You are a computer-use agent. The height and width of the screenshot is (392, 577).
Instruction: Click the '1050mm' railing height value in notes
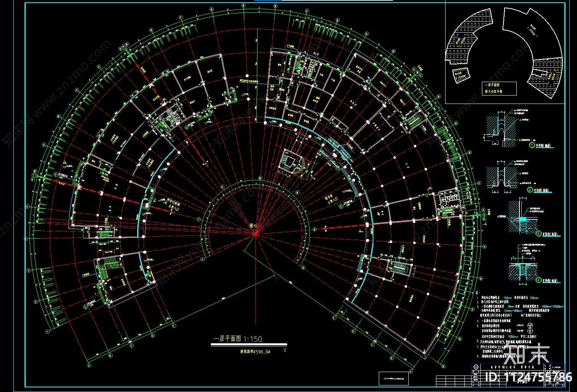513,336
